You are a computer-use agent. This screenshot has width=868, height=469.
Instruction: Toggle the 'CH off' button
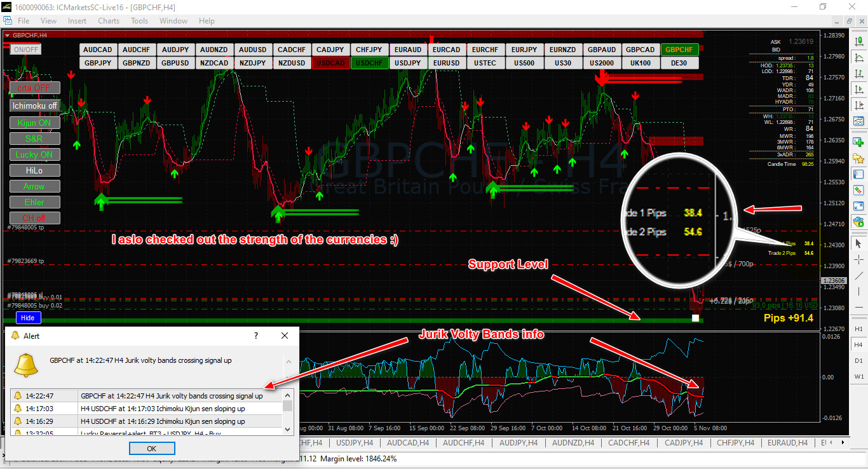(35, 218)
